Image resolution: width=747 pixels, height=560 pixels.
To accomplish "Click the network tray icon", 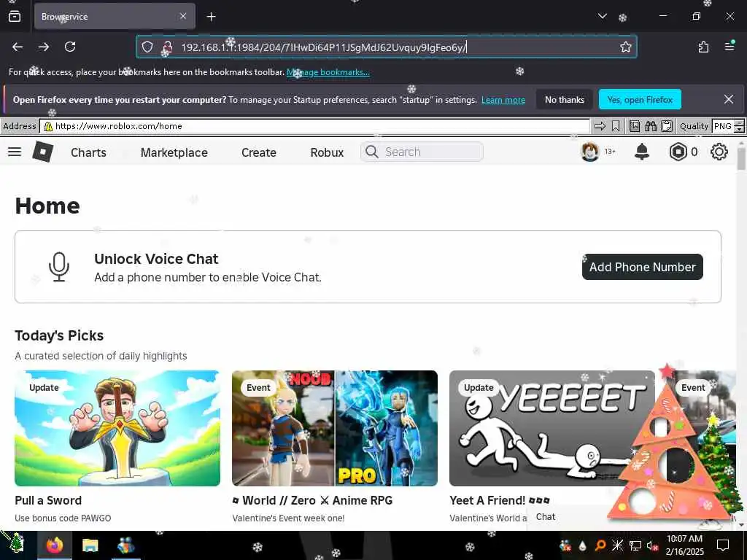I will click(x=635, y=545).
